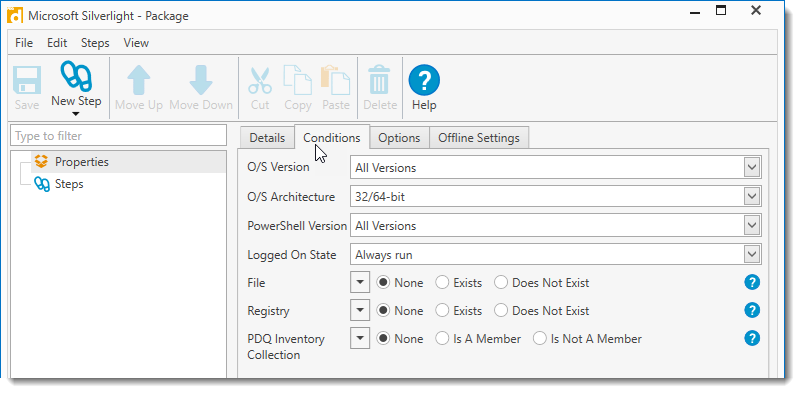Click the Delete trash can icon
Viewport: 800px width, 393px height.
click(379, 80)
